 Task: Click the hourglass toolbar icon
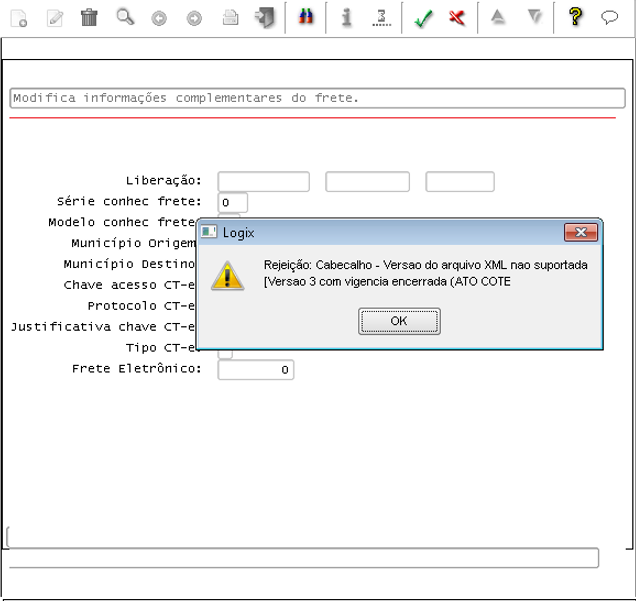click(x=382, y=18)
